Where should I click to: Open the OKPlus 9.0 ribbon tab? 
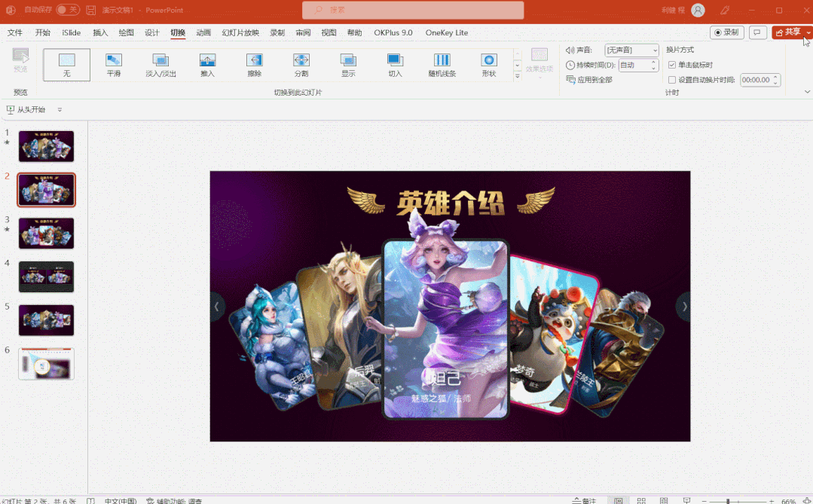pos(393,32)
